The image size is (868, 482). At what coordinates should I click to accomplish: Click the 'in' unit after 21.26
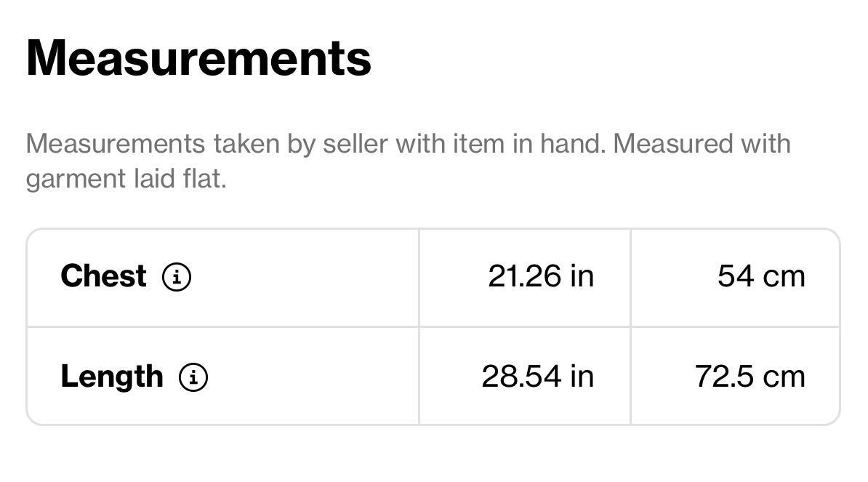point(582,276)
